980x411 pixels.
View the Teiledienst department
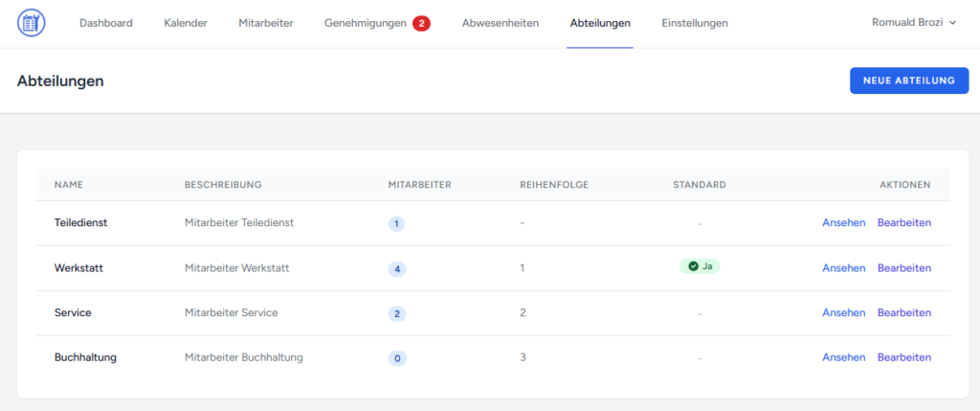[843, 223]
